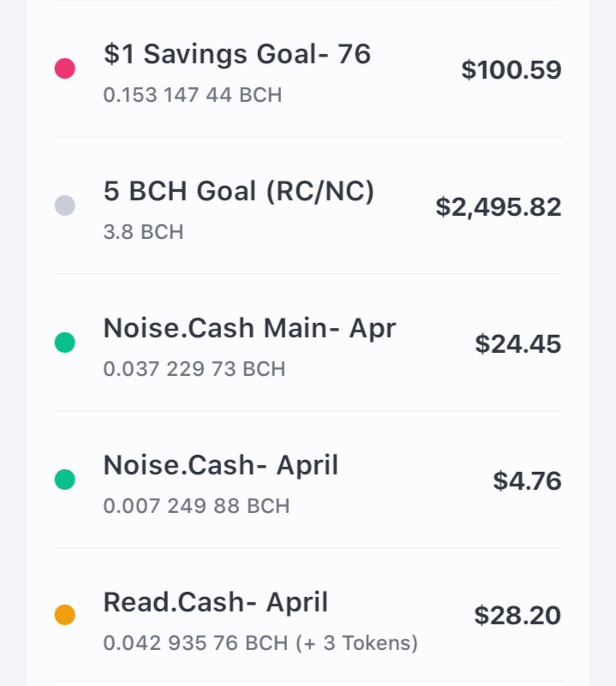
Task: Click the green dot beside Noise.Cash Main- Apr
Action: pos(65,342)
